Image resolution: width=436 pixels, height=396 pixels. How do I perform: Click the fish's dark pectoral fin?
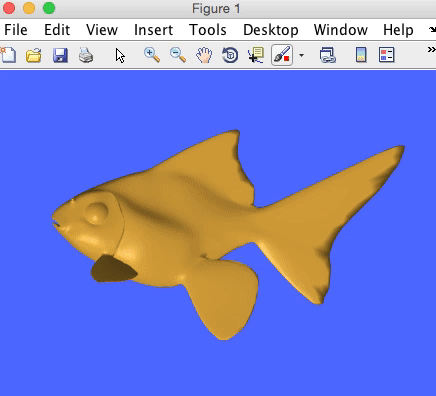point(113,269)
